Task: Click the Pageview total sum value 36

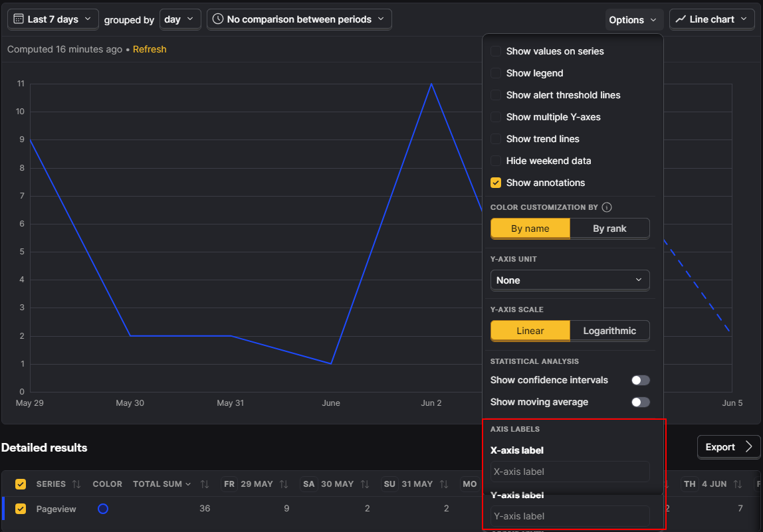Action: click(205, 508)
